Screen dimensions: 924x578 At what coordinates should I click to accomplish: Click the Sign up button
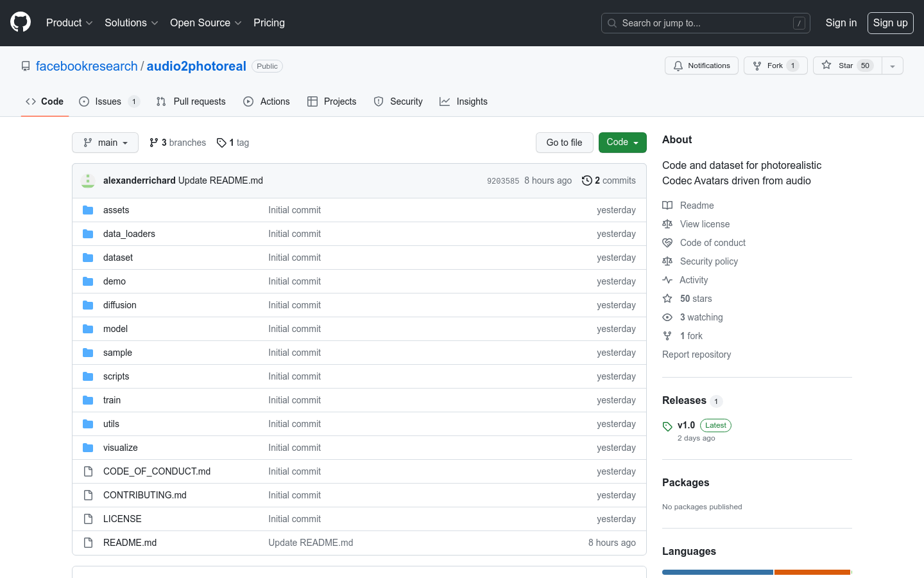pos(891,22)
